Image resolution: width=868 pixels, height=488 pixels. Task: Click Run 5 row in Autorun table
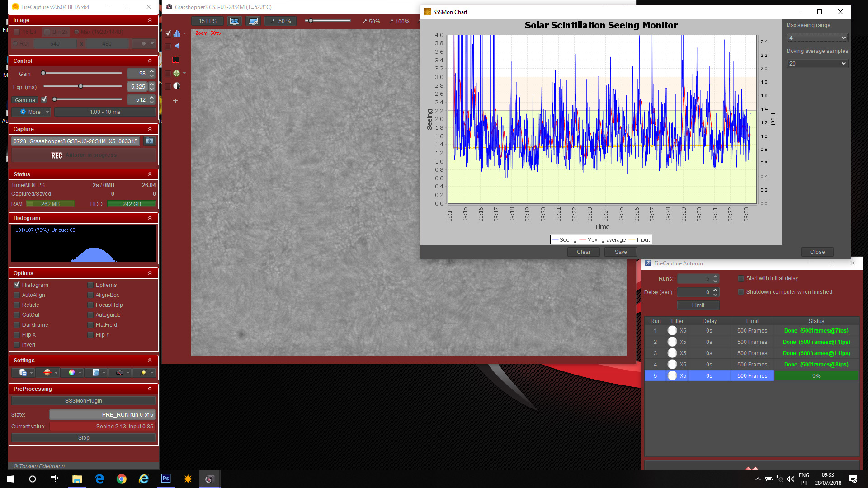pyautogui.click(x=751, y=375)
